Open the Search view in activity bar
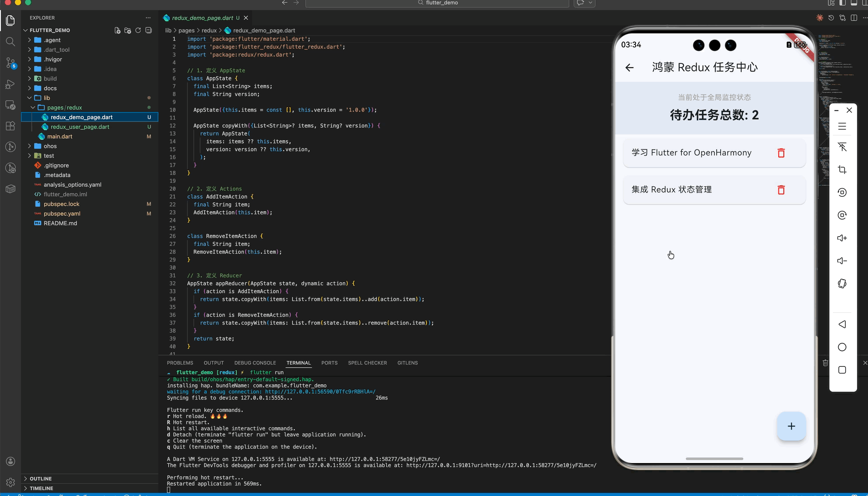This screenshot has height=496, width=868. point(11,42)
